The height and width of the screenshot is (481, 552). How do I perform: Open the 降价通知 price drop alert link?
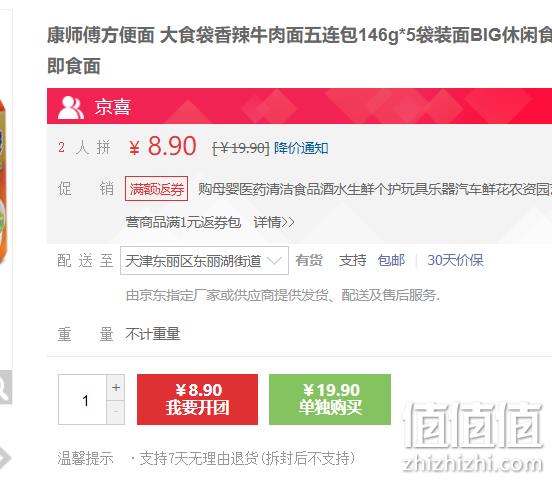pyautogui.click(x=301, y=148)
